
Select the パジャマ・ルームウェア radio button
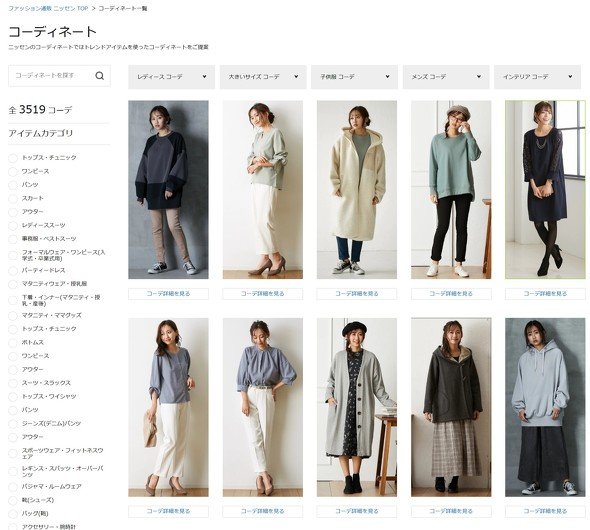point(13,487)
